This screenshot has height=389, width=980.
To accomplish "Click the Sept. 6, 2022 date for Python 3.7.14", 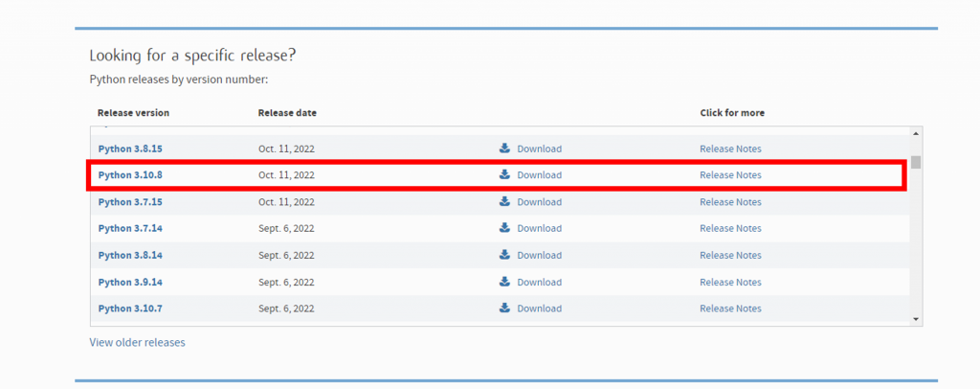I will pos(286,228).
